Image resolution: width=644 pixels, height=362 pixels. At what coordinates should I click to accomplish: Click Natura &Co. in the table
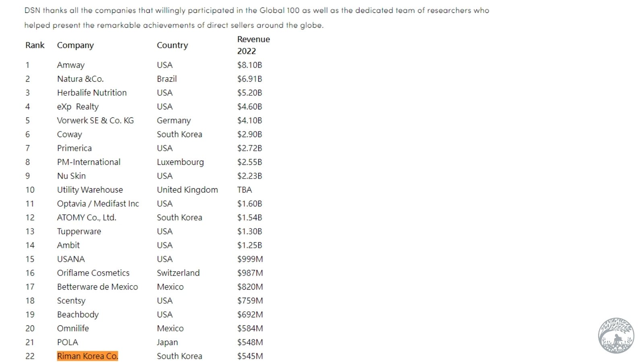pos(80,79)
